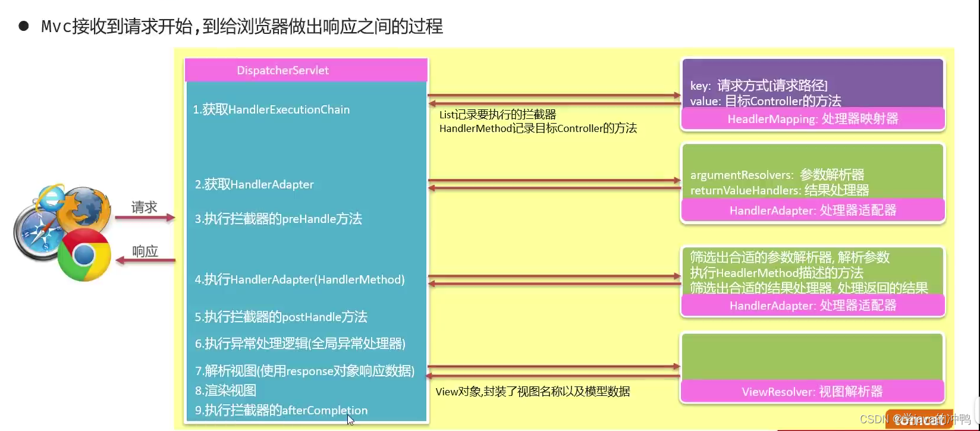Click the 响应 label next to the browsers
Screen dimensions: 980x431
coord(145,251)
